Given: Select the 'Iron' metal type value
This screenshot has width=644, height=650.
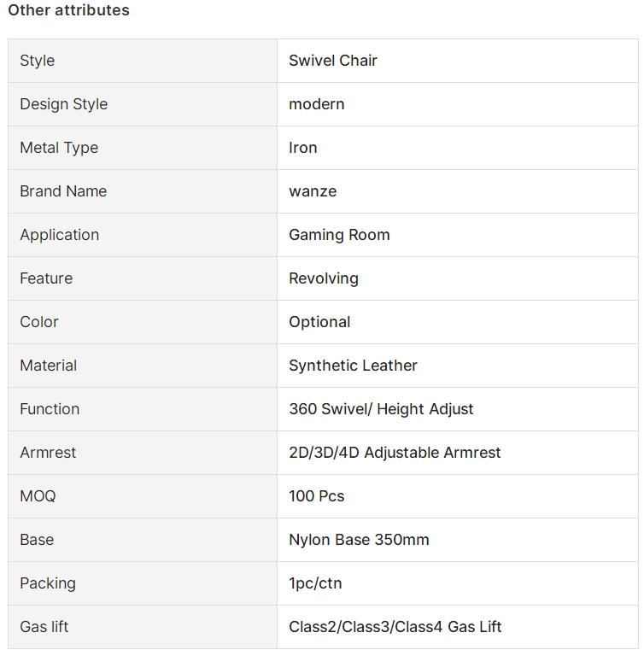Looking at the screenshot, I should tap(303, 148).
